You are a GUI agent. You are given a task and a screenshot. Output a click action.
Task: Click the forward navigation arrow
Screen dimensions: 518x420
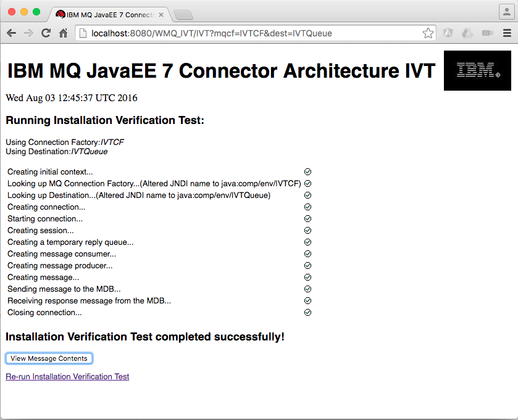(x=29, y=33)
